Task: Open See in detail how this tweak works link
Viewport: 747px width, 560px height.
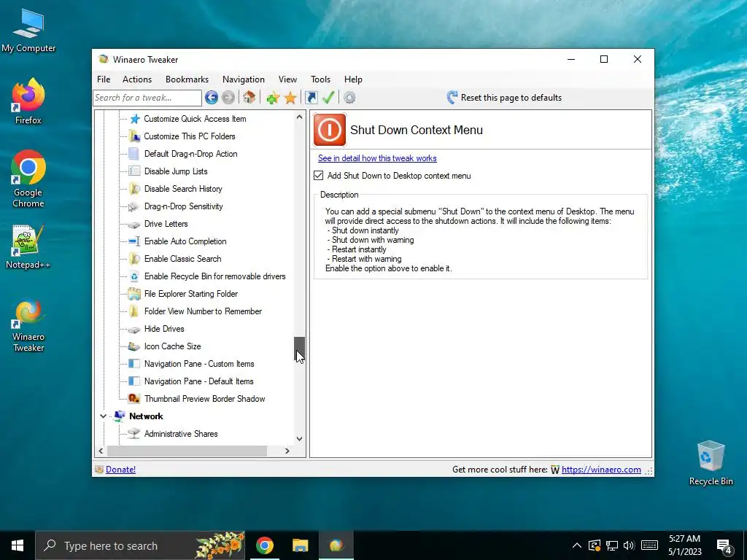Action: point(377,158)
